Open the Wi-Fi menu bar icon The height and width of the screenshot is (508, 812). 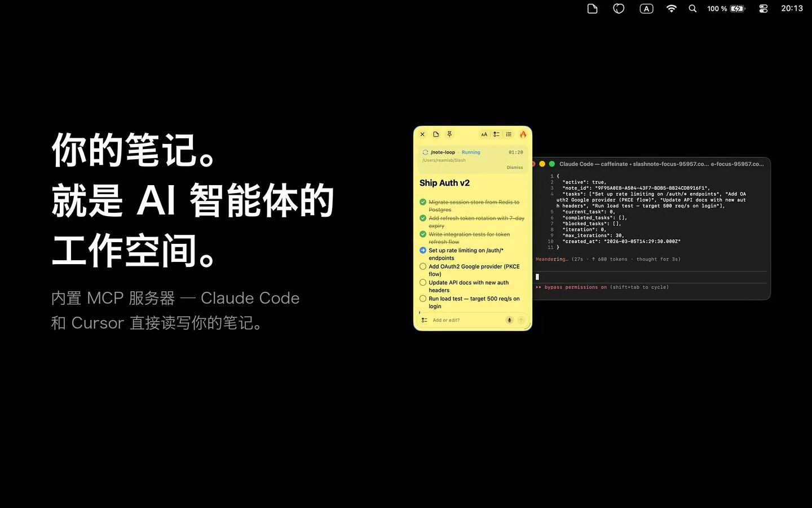(671, 8)
